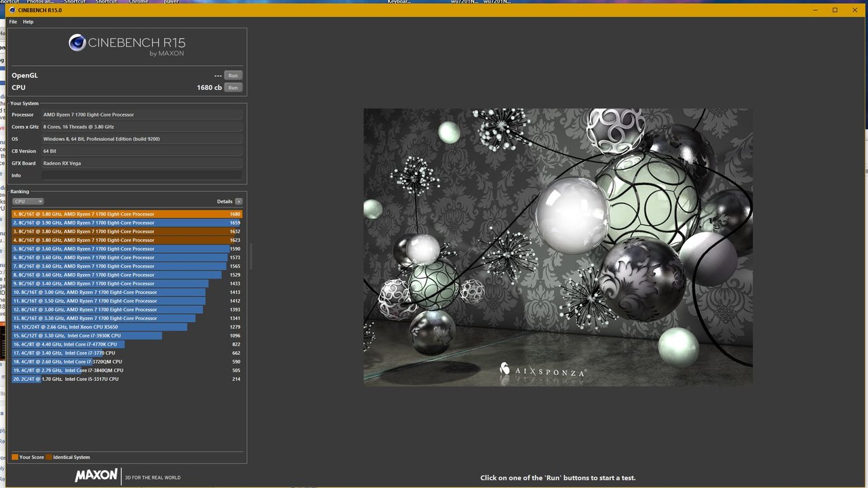The image size is (868, 488).
Task: Click the panel splitter handle beside the ranking
Action: 250,256
